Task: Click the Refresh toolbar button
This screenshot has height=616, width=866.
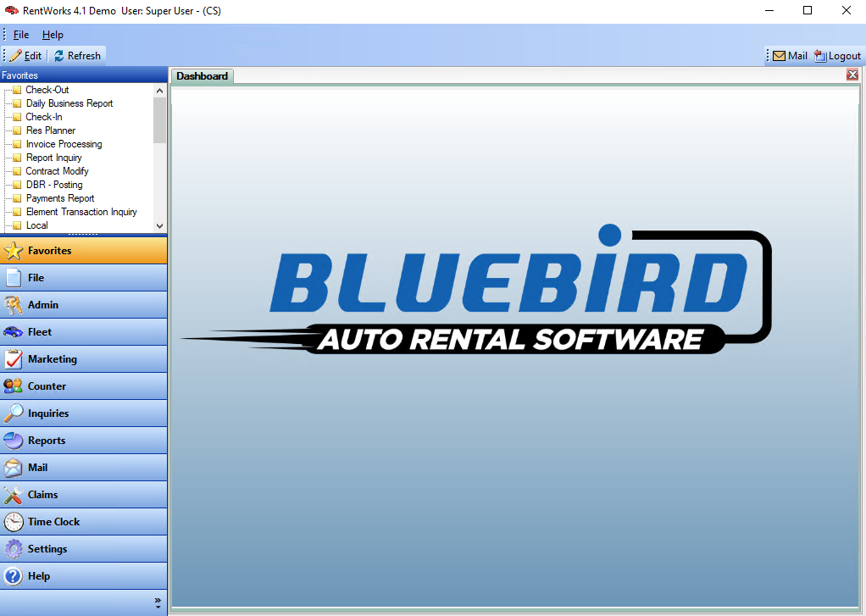Action: coord(77,56)
